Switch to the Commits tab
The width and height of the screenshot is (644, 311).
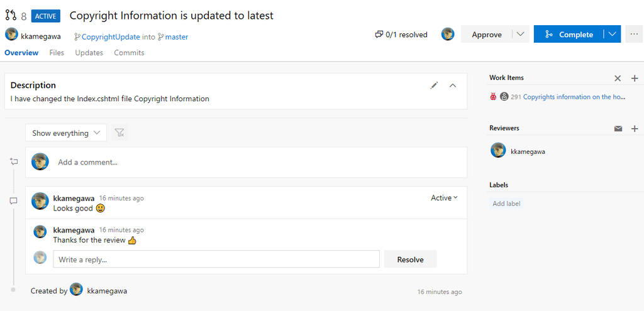(130, 53)
